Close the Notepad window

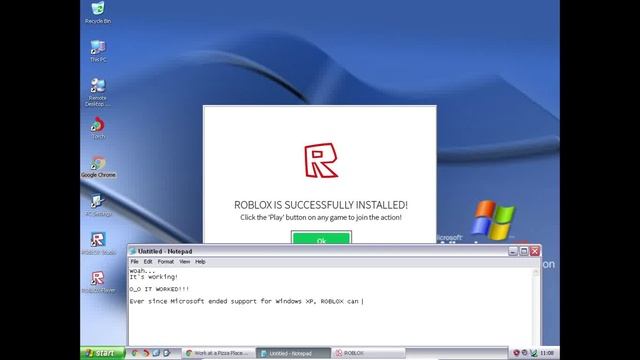coord(535,251)
